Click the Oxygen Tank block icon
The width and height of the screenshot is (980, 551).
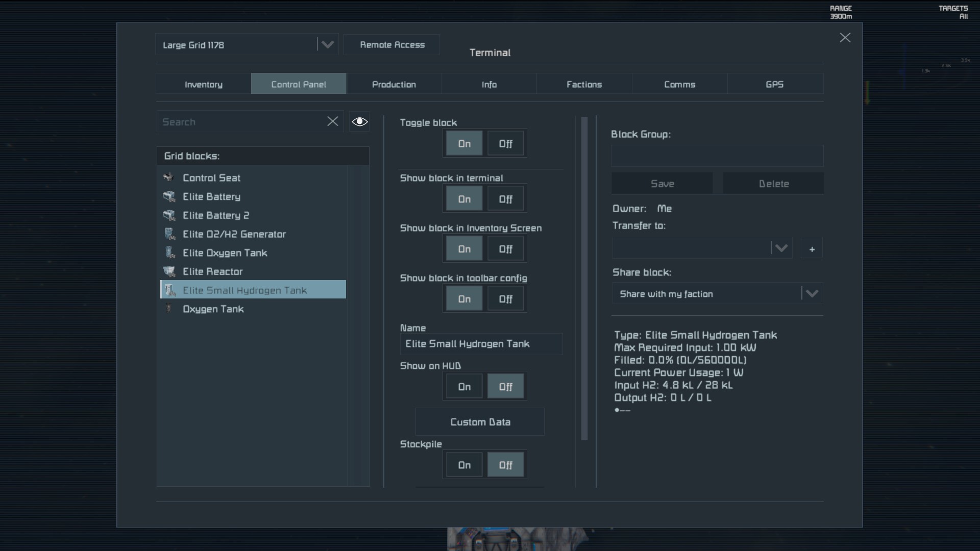point(169,309)
